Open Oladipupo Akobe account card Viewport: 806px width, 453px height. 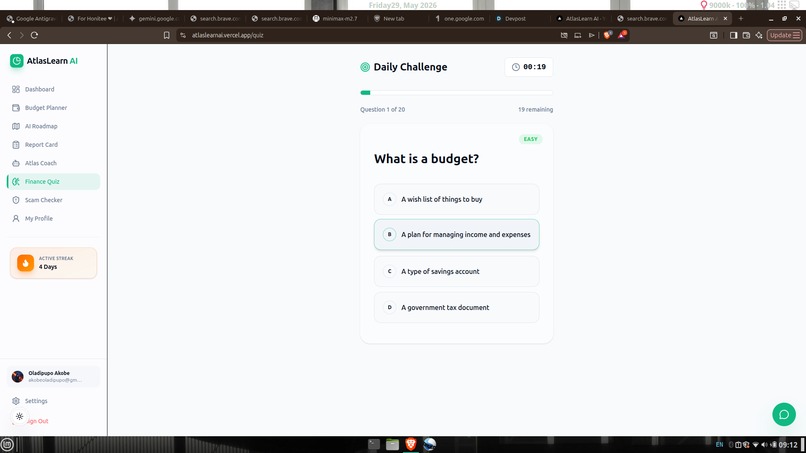[x=53, y=376]
